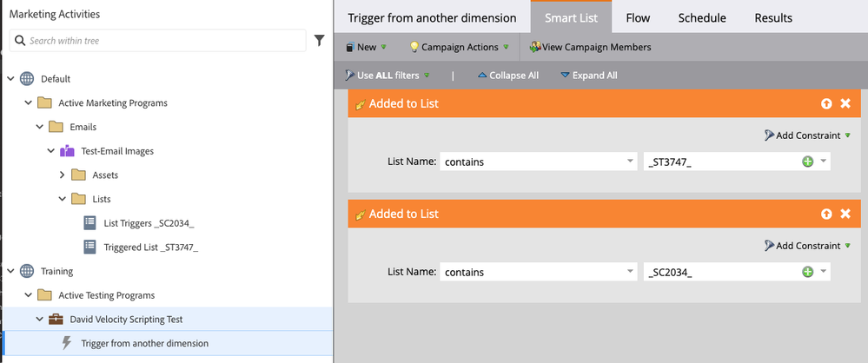
Task: Click the tree filter funnel icon
Action: click(x=320, y=41)
